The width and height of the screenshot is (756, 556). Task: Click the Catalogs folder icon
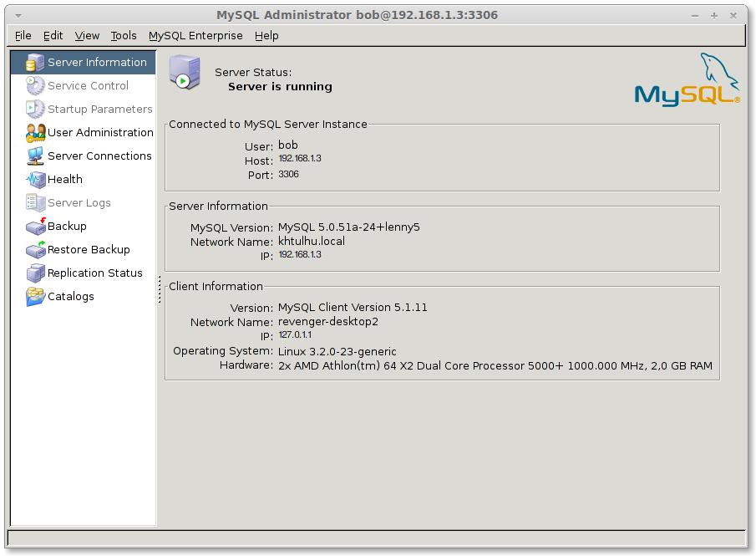(35, 296)
